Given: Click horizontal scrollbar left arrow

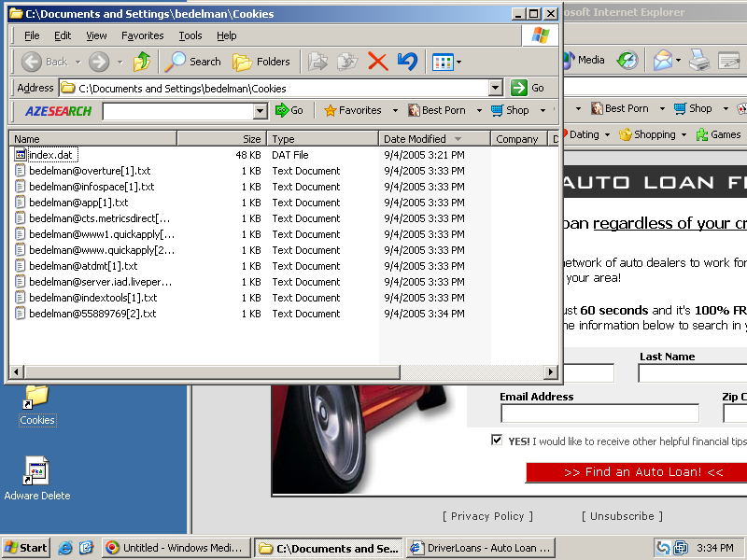Looking at the screenshot, I should coord(16,371).
